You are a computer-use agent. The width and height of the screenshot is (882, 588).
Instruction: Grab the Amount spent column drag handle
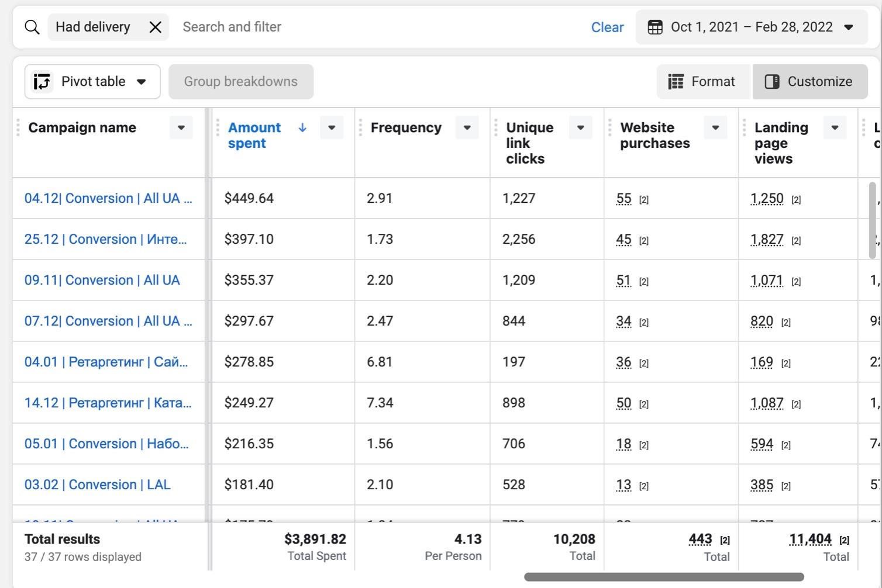218,128
